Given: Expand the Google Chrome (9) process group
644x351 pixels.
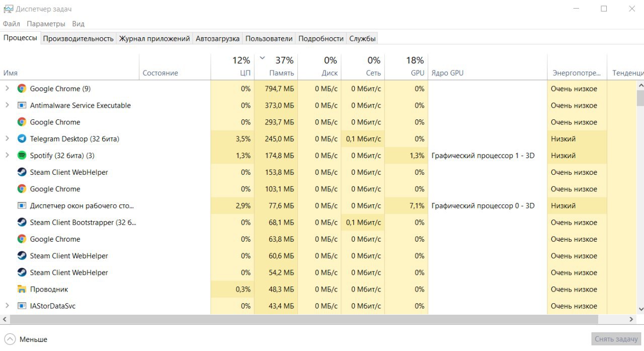Looking at the screenshot, I should tap(7, 89).
